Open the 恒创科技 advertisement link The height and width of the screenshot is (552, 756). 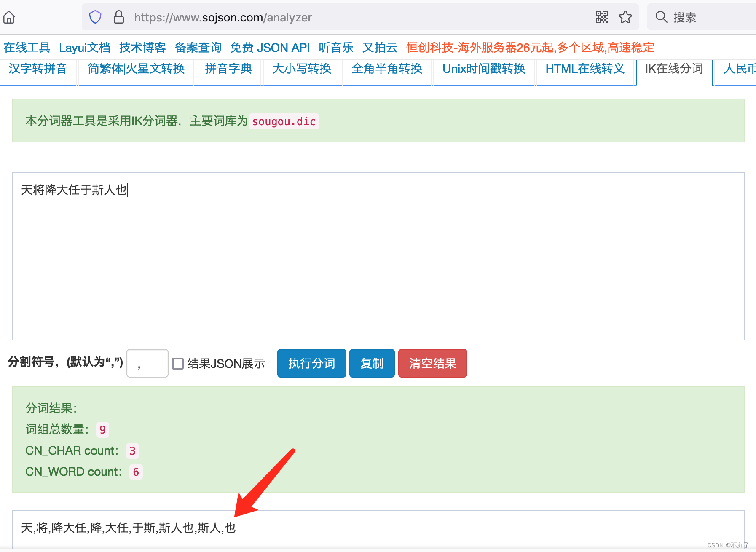pos(530,48)
